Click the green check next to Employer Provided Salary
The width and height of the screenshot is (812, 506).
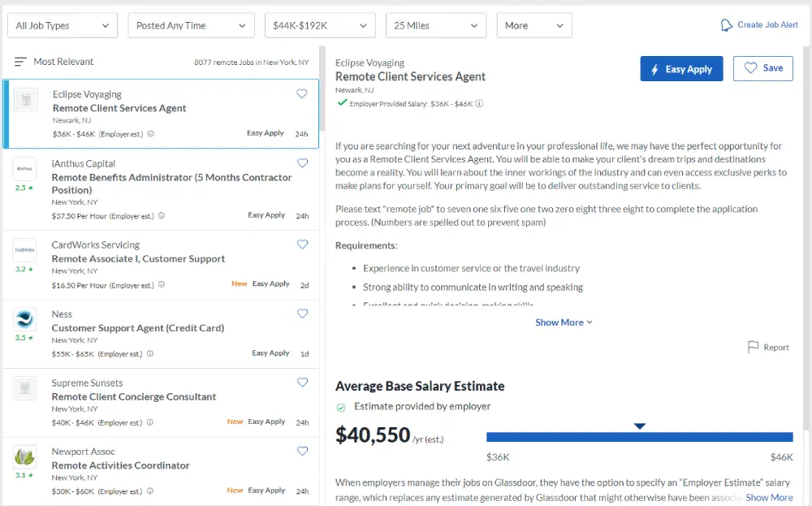[x=342, y=102]
